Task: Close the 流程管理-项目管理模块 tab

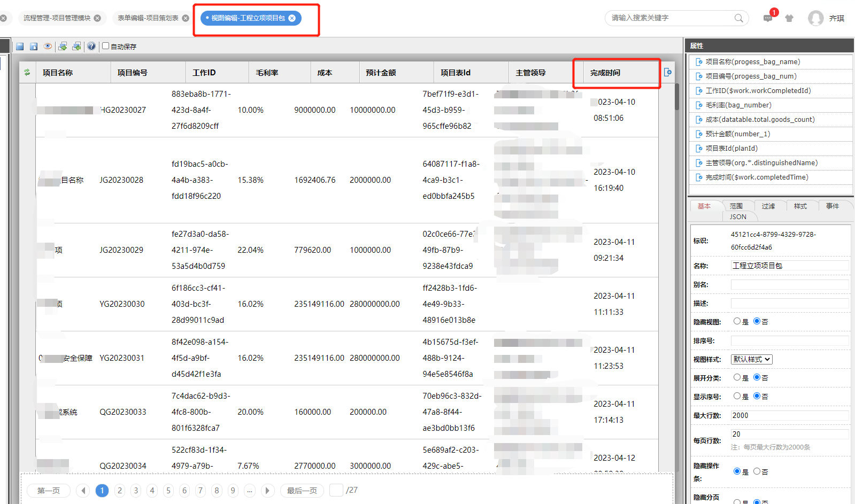Action: 97,18
